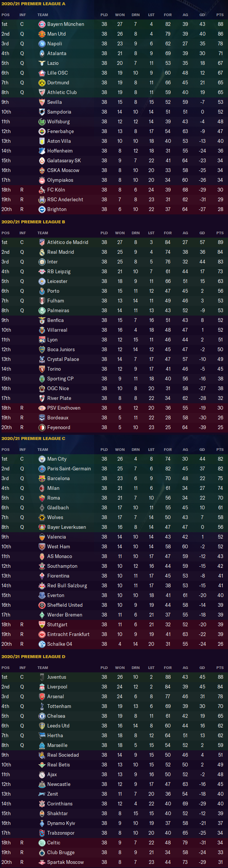Screen dimensions: 228x868
Task: Open the Napoli team link
Action: click(x=55, y=43)
